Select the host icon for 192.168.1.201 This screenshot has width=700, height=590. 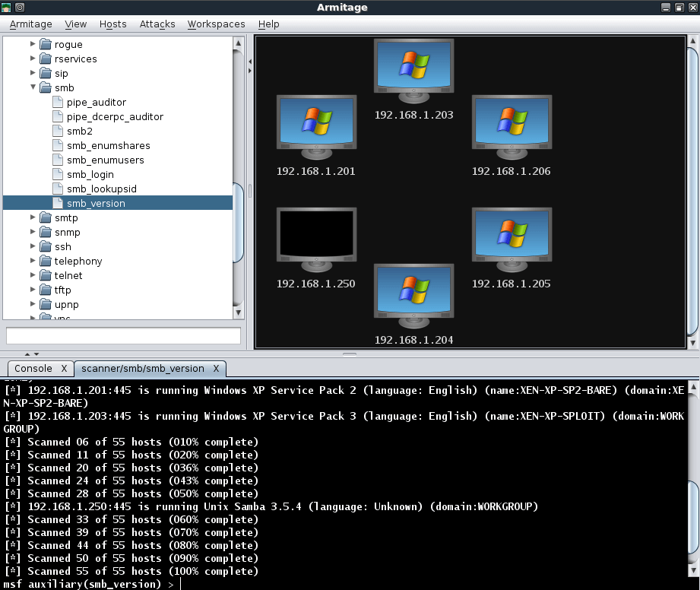coord(316,125)
